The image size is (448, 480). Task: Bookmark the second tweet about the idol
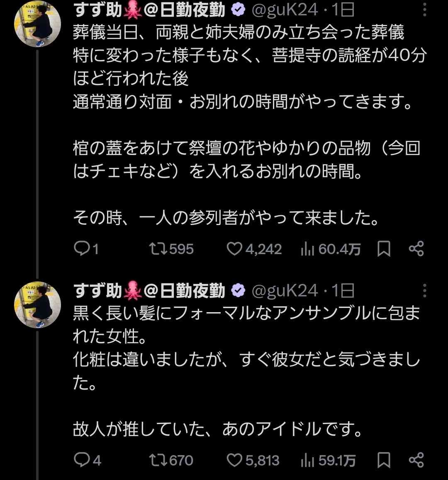(384, 460)
